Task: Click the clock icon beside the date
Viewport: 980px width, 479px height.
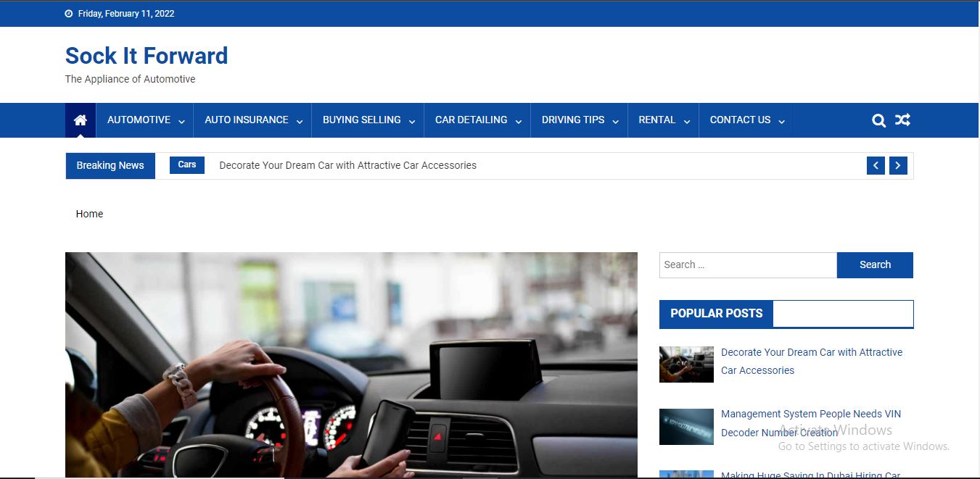Action: (69, 14)
